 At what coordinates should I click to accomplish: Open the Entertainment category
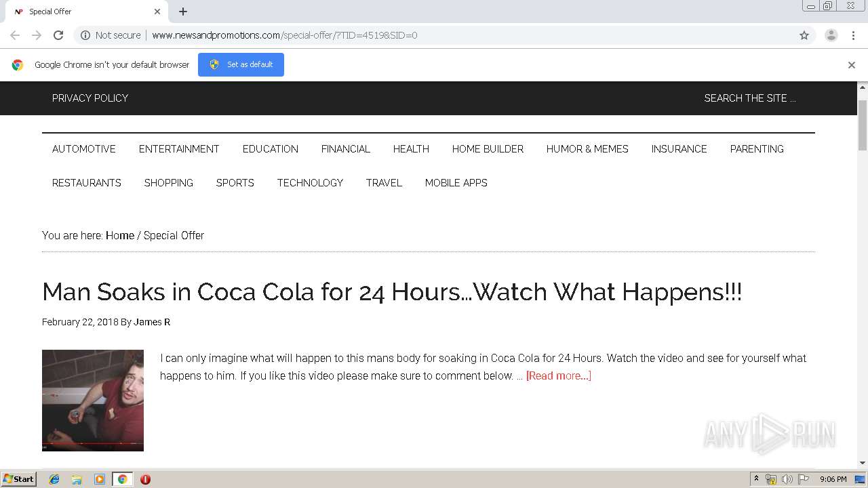click(x=179, y=149)
